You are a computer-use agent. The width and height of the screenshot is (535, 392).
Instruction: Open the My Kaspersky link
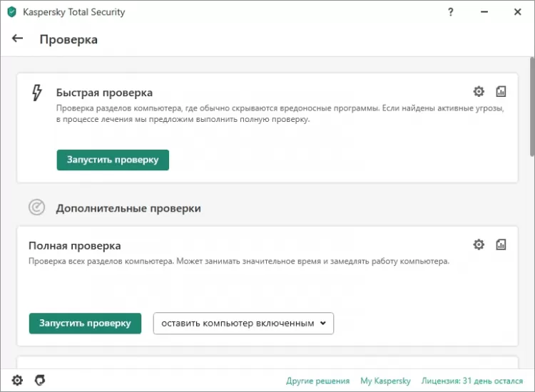[x=385, y=381]
